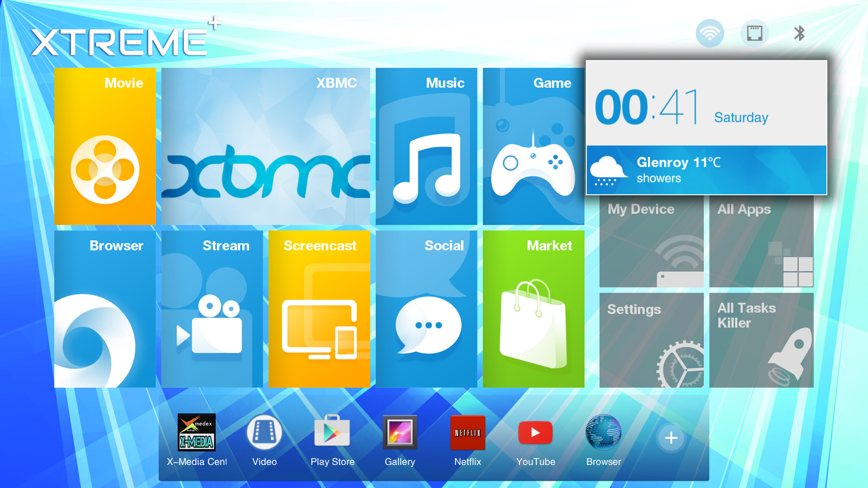The image size is (868, 488).
Task: Open the Market tile
Action: pos(533,309)
